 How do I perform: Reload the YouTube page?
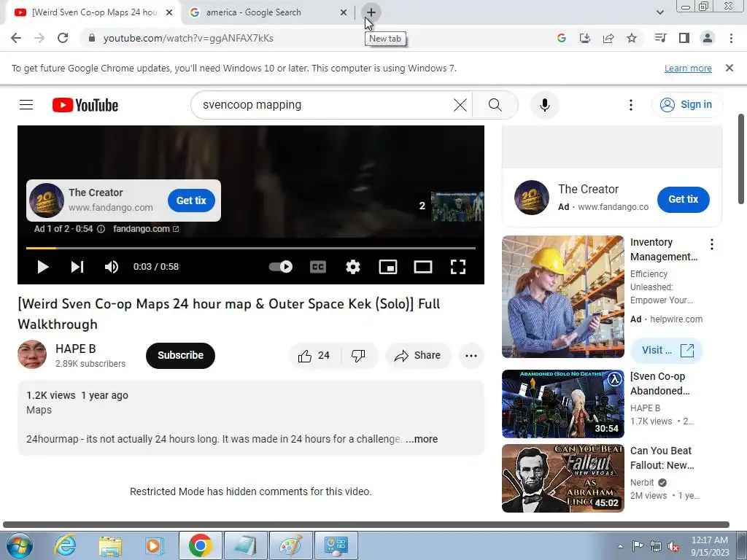pyautogui.click(x=63, y=38)
